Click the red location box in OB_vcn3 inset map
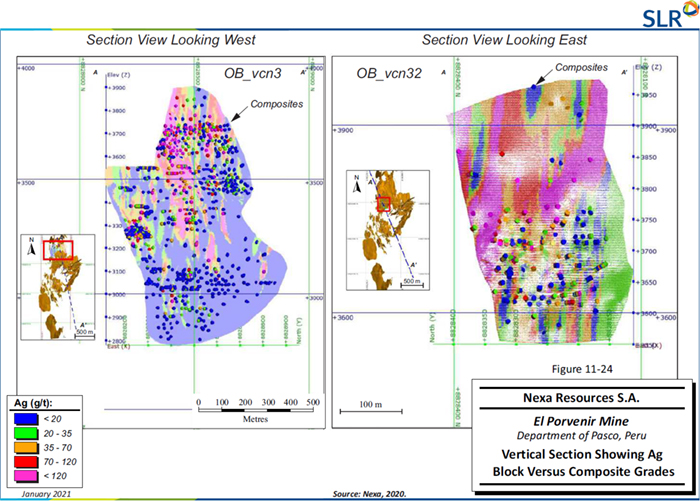Image resolution: width=700 pixels, height=501 pixels. coord(58,250)
